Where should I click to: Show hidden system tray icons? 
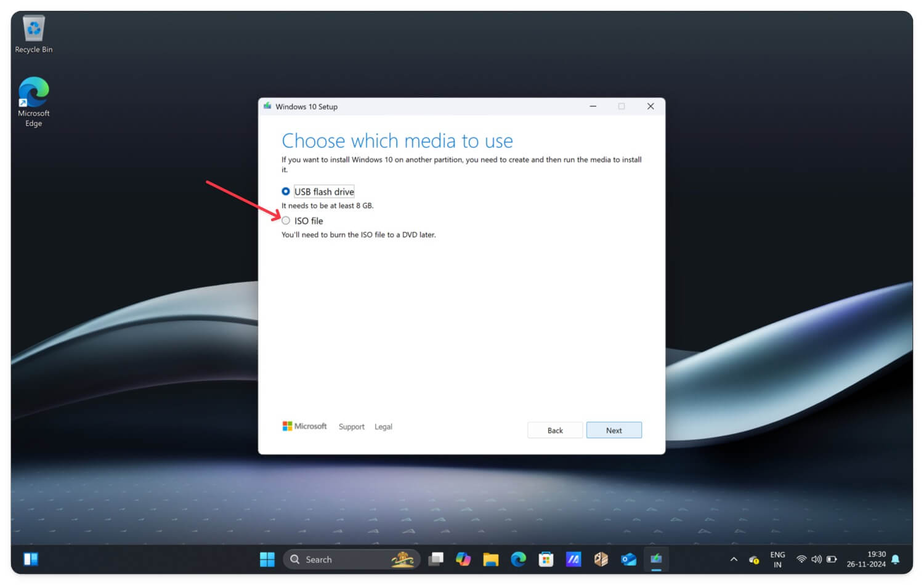click(x=734, y=559)
